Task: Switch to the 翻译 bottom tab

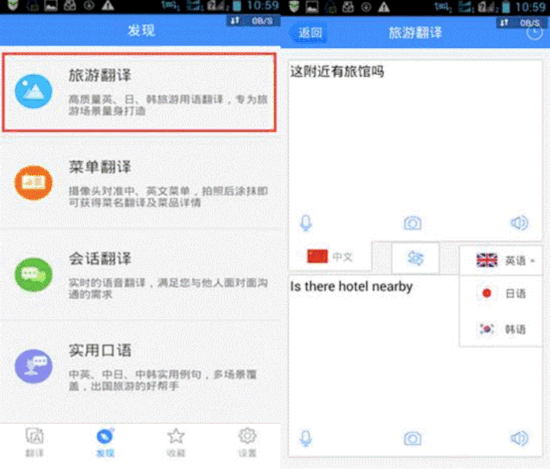Action: [34, 443]
